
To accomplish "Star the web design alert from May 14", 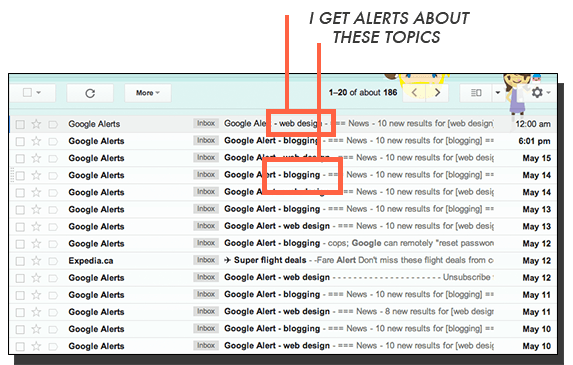I will [36, 193].
